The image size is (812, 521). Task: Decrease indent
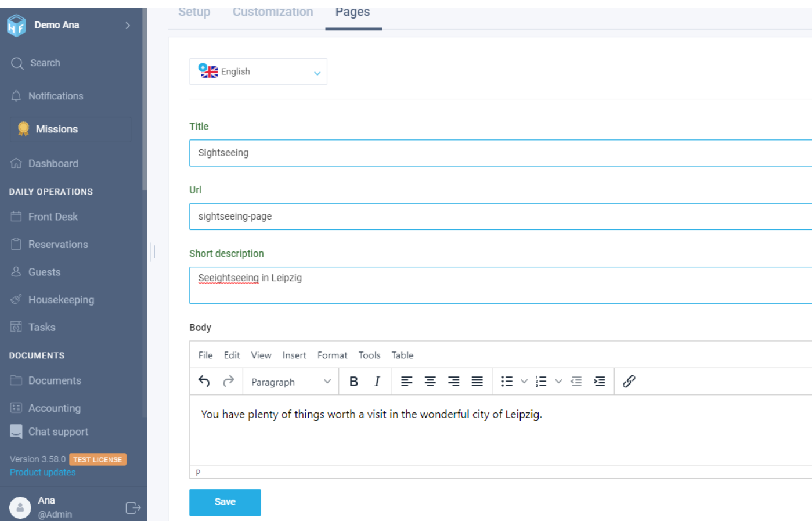click(x=576, y=382)
